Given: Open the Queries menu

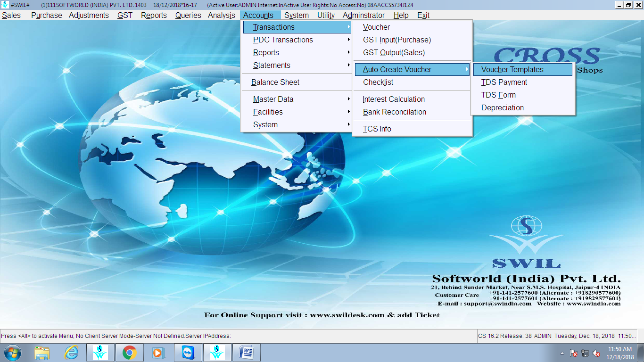Looking at the screenshot, I should click(188, 15).
